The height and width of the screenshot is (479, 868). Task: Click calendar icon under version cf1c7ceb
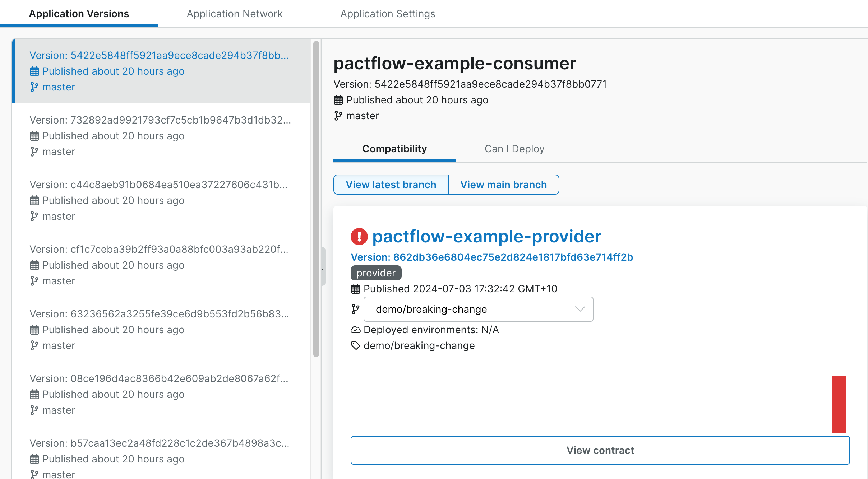click(34, 265)
